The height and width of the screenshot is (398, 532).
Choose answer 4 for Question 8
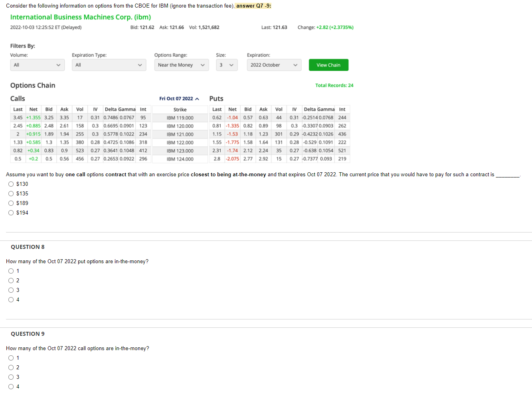click(x=11, y=299)
